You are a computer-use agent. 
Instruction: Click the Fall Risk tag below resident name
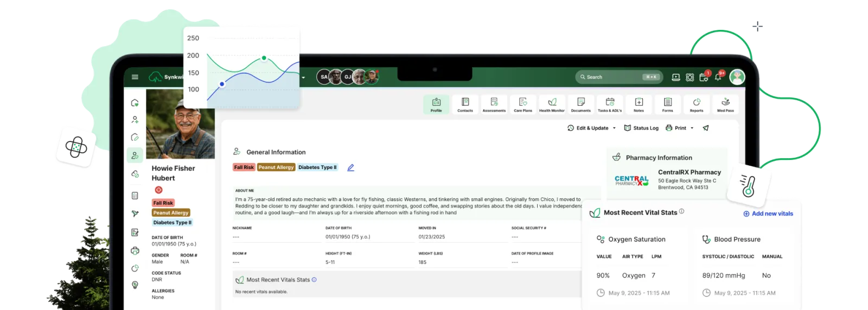coord(163,203)
